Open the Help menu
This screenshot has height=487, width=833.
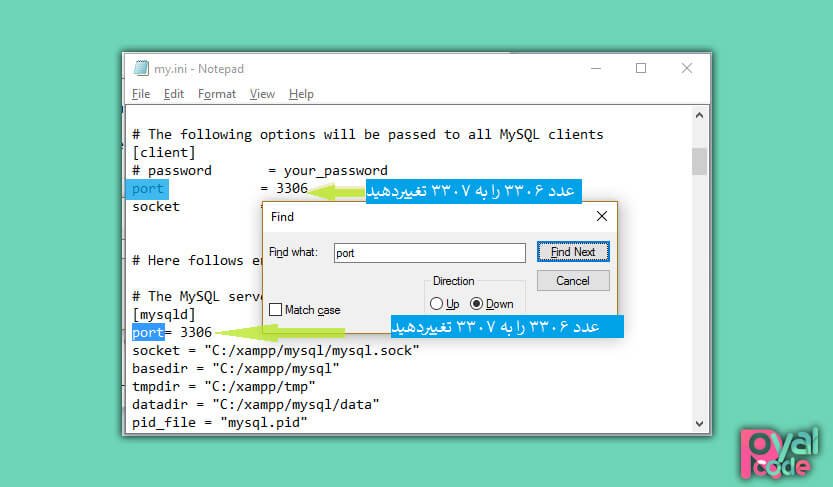point(301,94)
